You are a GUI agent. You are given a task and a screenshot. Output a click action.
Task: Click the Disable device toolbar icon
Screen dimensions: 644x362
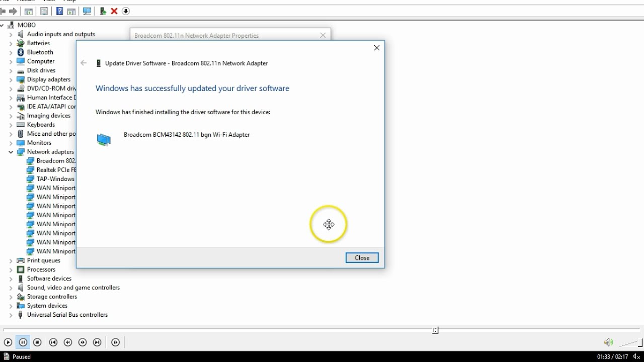pyautogui.click(x=125, y=11)
